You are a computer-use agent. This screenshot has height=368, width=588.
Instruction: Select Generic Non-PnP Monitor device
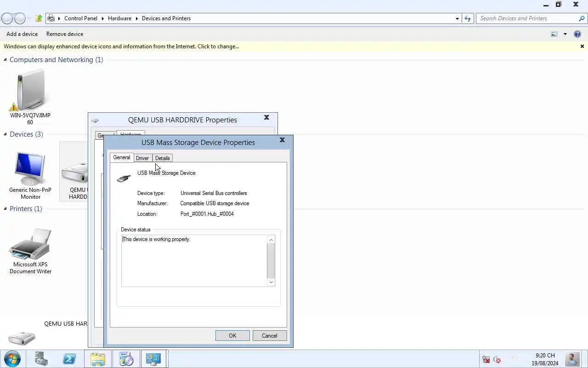30,175
